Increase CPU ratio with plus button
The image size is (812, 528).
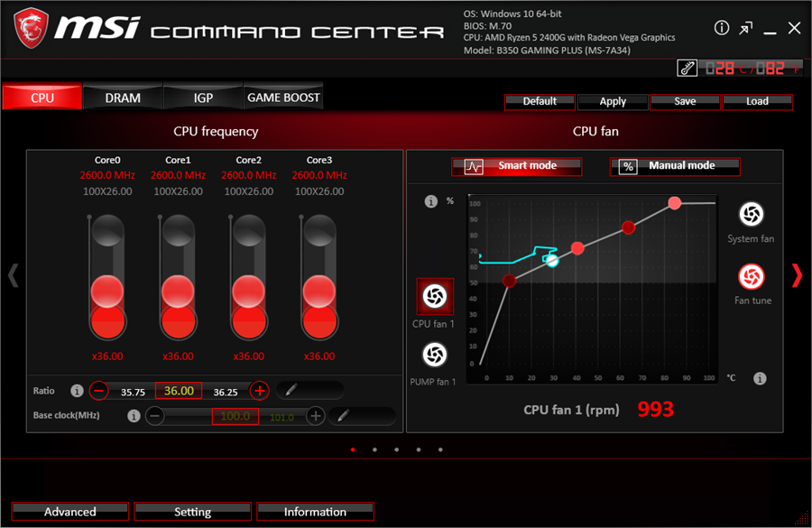tap(259, 391)
